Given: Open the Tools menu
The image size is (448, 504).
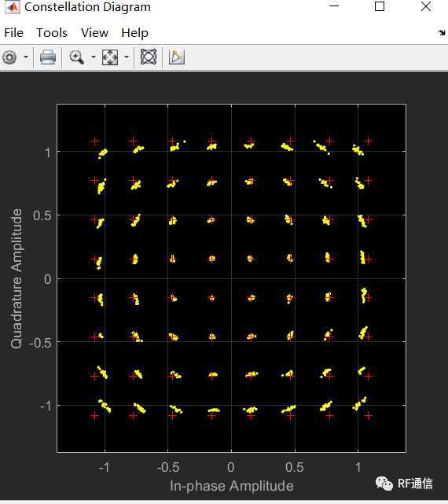Looking at the screenshot, I should point(52,33).
